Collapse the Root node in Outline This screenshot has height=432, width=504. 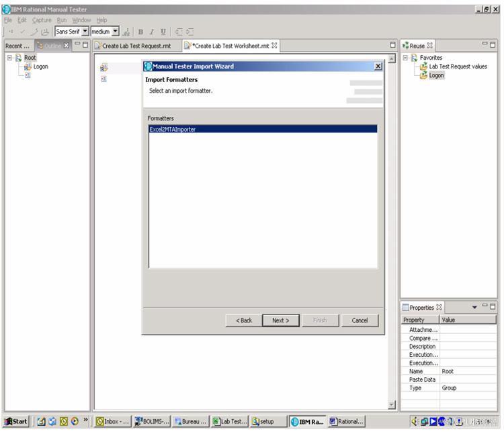[x=9, y=58]
